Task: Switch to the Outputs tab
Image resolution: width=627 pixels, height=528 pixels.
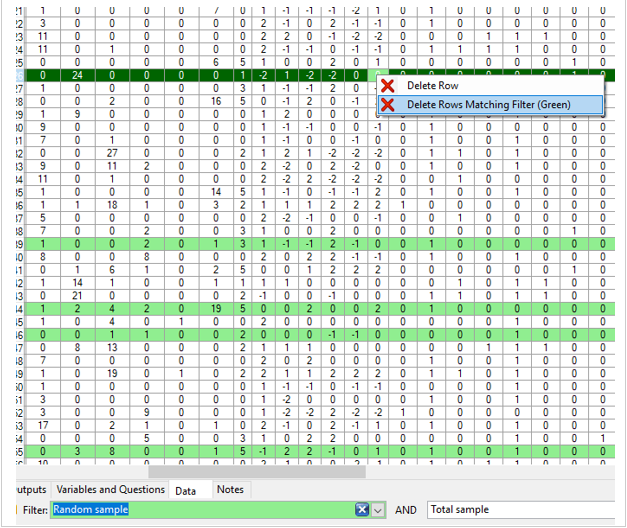Action: (x=30, y=489)
